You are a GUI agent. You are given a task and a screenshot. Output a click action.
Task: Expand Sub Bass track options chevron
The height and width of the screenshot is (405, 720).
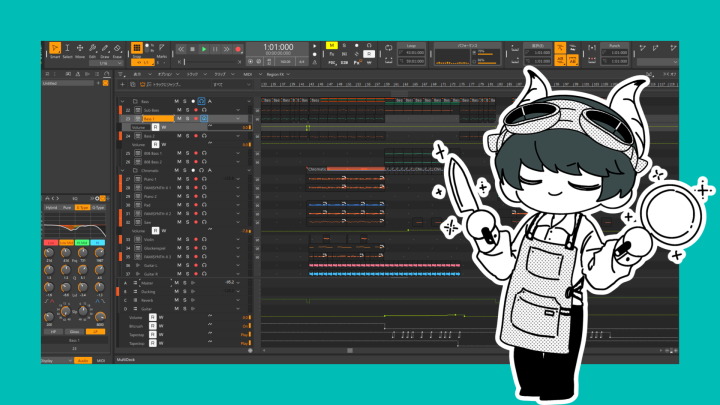[x=238, y=110]
